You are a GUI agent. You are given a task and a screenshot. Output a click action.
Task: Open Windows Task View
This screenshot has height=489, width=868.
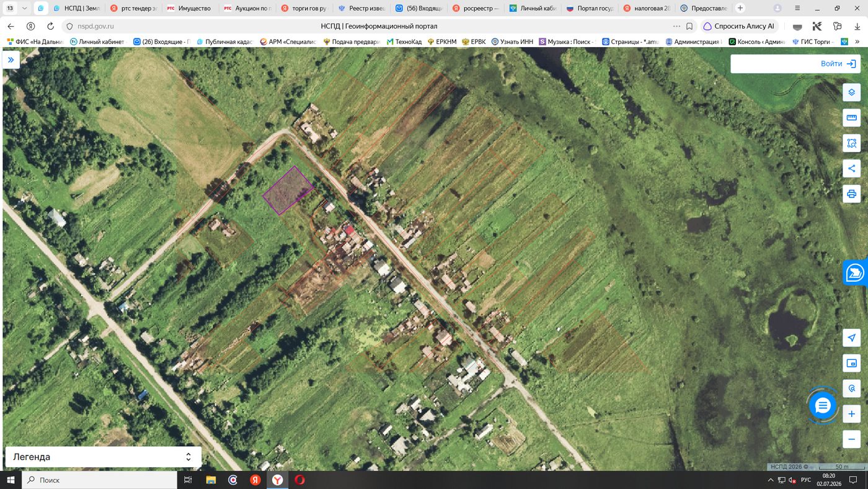pyautogui.click(x=188, y=480)
